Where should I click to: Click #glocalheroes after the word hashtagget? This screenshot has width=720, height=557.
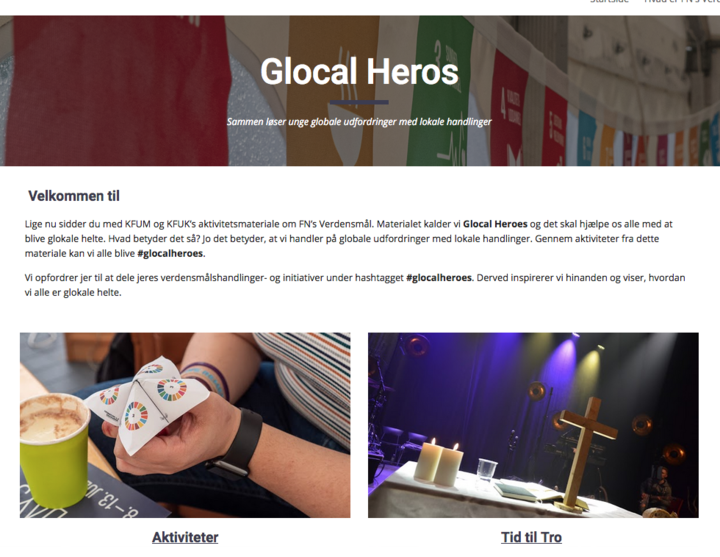tap(439, 278)
